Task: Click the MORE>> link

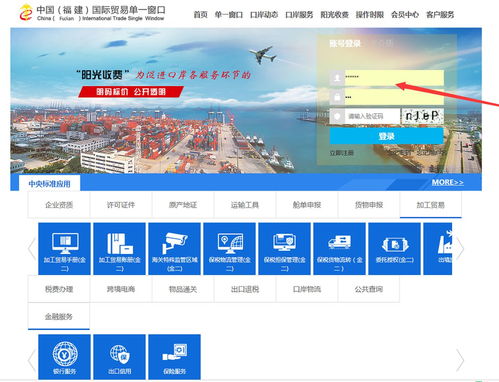Action: tap(448, 182)
